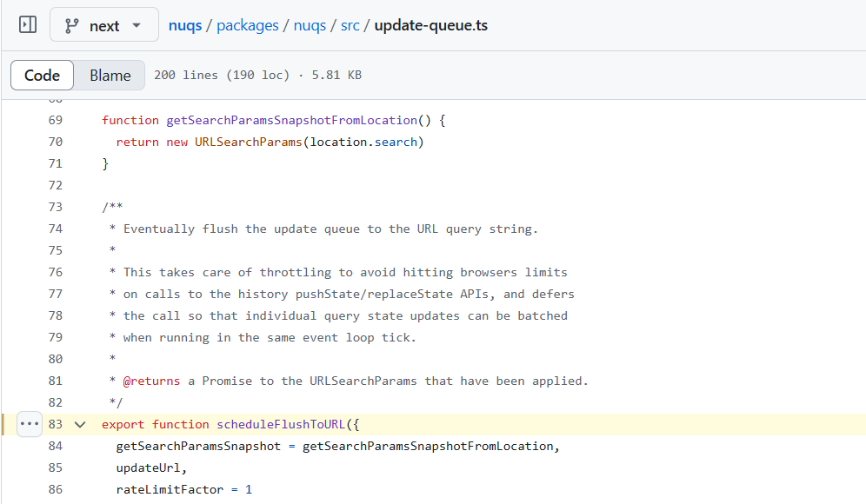Viewport: 866px width, 504px height.
Task: Click the URLSearchParams symbol on line 70
Action: (249, 142)
